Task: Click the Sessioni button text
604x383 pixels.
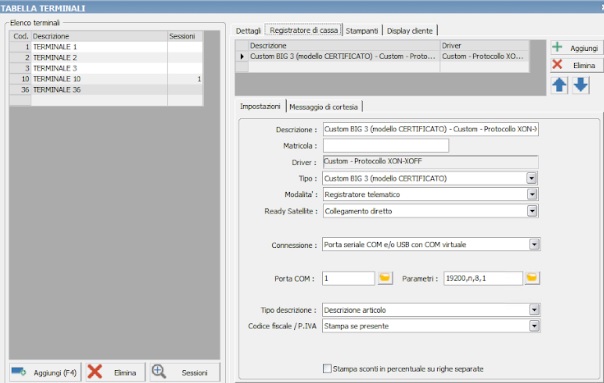Action: (x=194, y=373)
